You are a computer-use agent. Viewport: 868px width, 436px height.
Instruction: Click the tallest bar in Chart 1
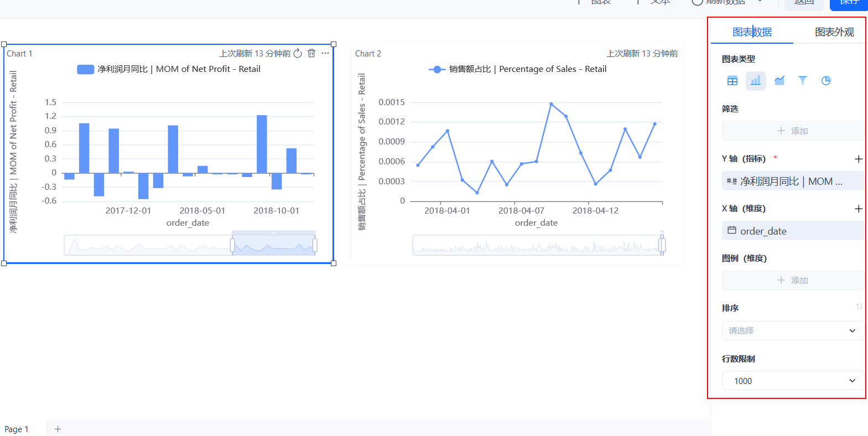click(x=262, y=144)
